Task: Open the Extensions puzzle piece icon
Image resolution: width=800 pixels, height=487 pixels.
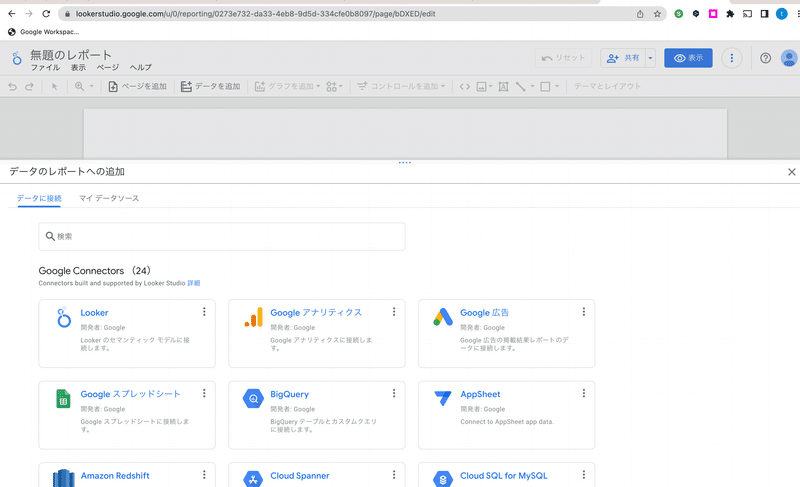Action: [730, 14]
